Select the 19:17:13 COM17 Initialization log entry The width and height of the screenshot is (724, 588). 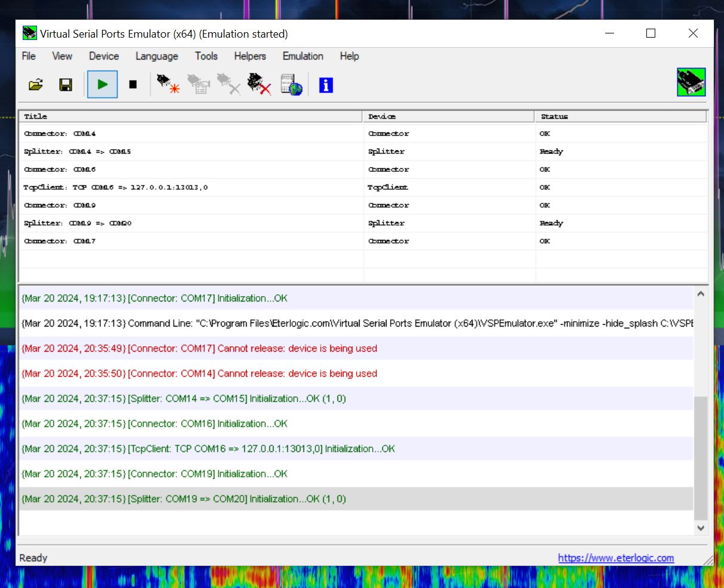pyautogui.click(x=356, y=298)
